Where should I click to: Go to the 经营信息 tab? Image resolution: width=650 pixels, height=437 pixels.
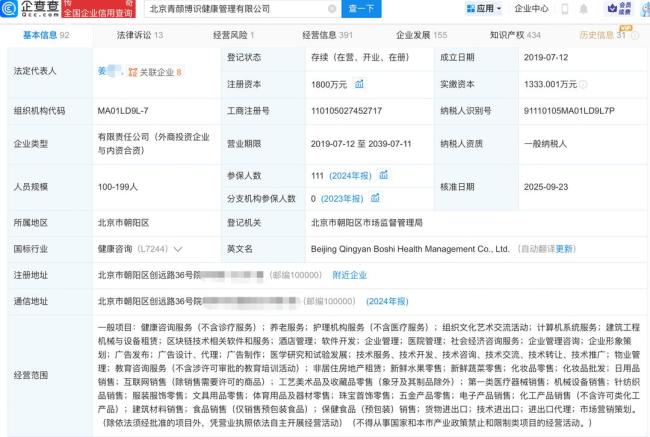click(327, 35)
